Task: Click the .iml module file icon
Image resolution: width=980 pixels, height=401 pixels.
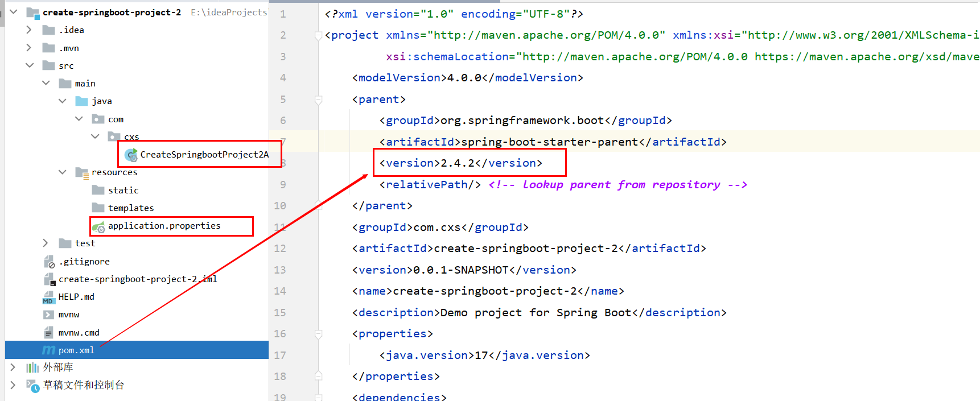Action: pos(49,279)
